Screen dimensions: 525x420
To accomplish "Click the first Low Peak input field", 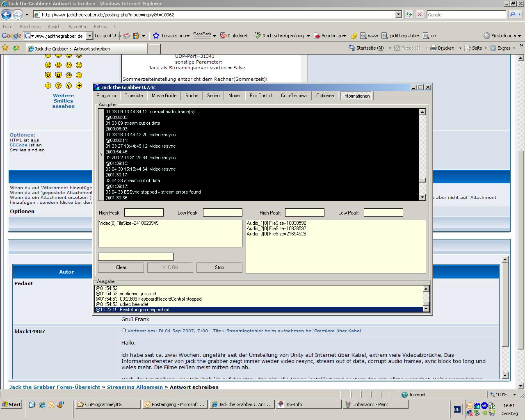I will point(222,212).
